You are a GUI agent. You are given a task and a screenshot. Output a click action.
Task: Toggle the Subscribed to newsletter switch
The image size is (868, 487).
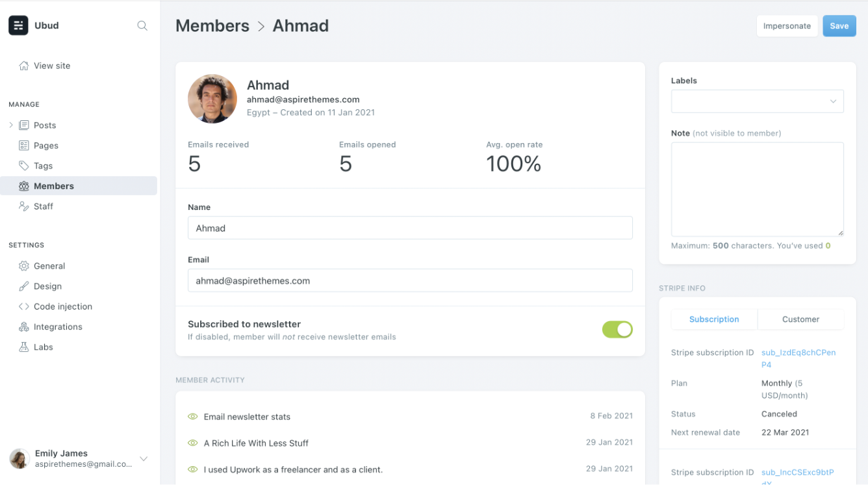[617, 330]
